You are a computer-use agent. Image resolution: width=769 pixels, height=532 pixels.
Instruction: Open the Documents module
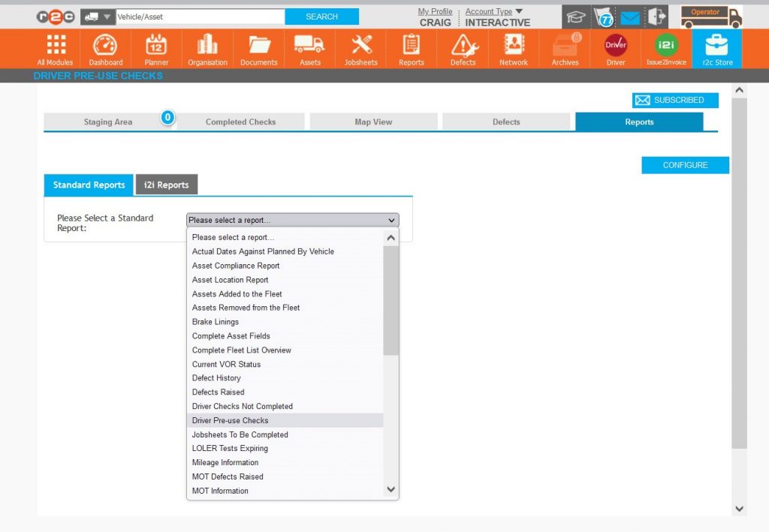click(x=258, y=47)
